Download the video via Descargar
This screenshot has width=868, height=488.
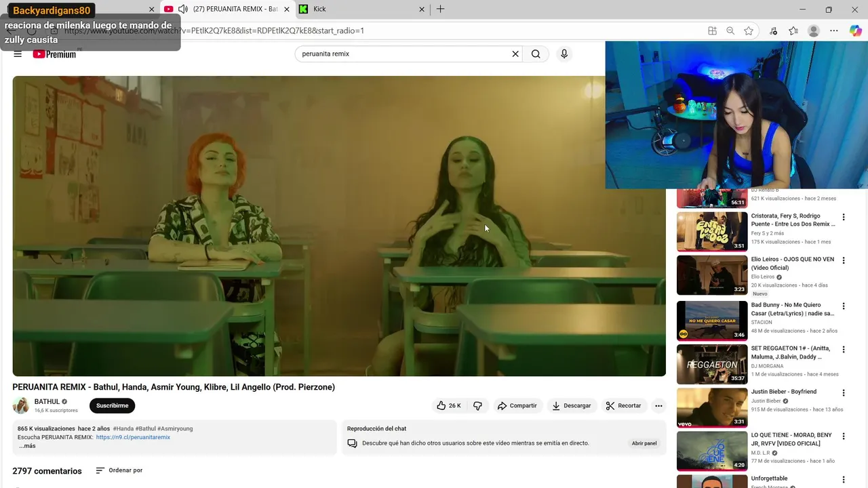571,406
